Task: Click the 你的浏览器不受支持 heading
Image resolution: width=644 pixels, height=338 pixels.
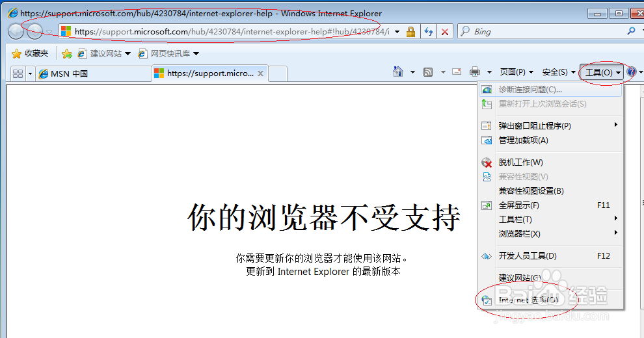Action: pyautogui.click(x=324, y=217)
